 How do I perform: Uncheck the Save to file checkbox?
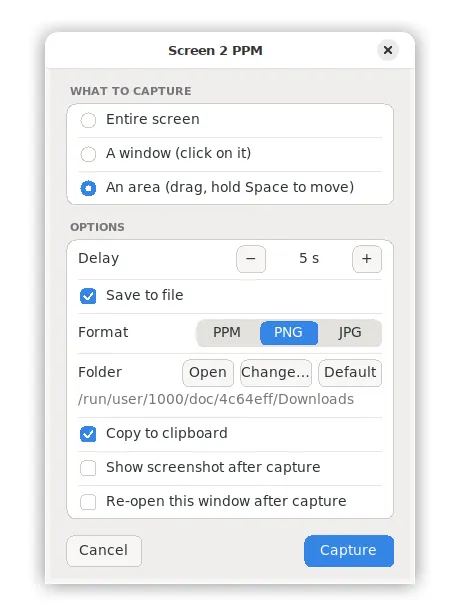click(88, 296)
